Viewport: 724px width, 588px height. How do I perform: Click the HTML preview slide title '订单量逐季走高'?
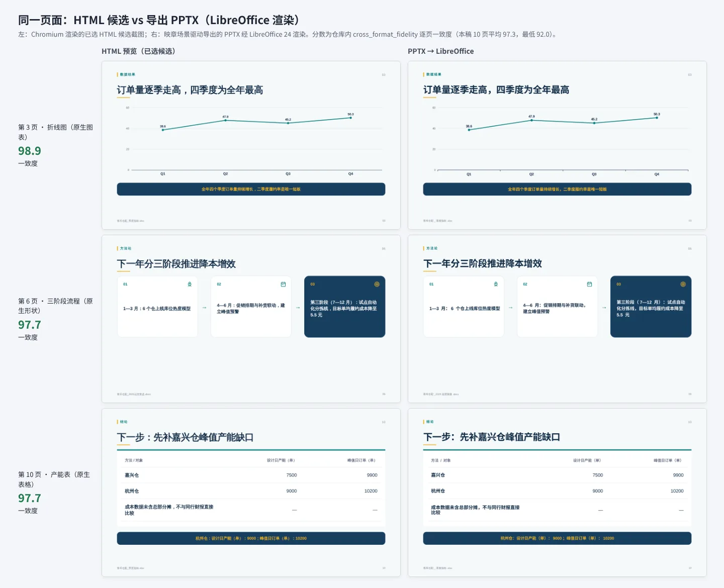190,90
